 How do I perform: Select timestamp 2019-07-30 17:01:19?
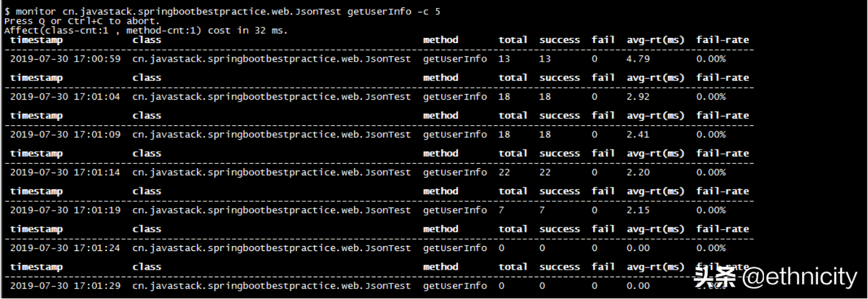pos(65,211)
